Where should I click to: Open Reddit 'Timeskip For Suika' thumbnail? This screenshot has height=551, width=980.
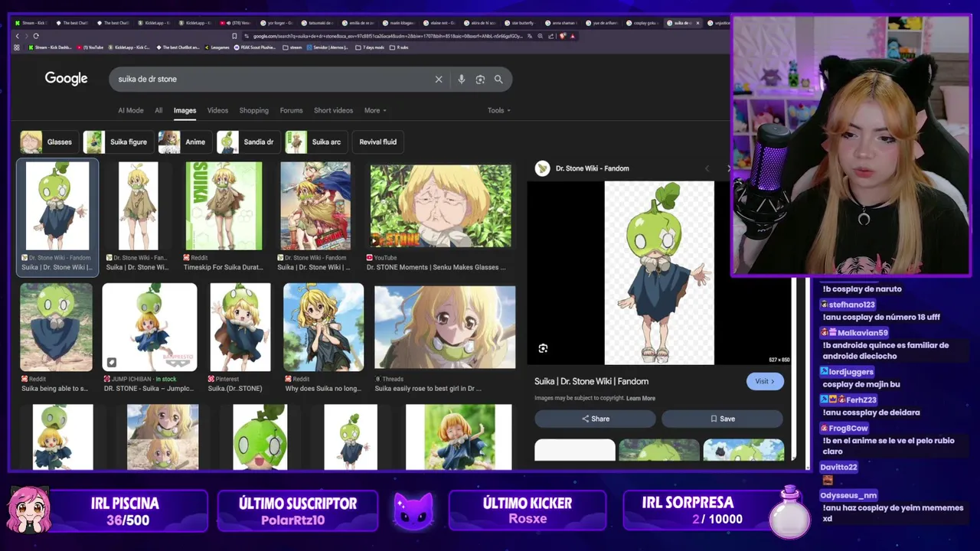click(224, 207)
